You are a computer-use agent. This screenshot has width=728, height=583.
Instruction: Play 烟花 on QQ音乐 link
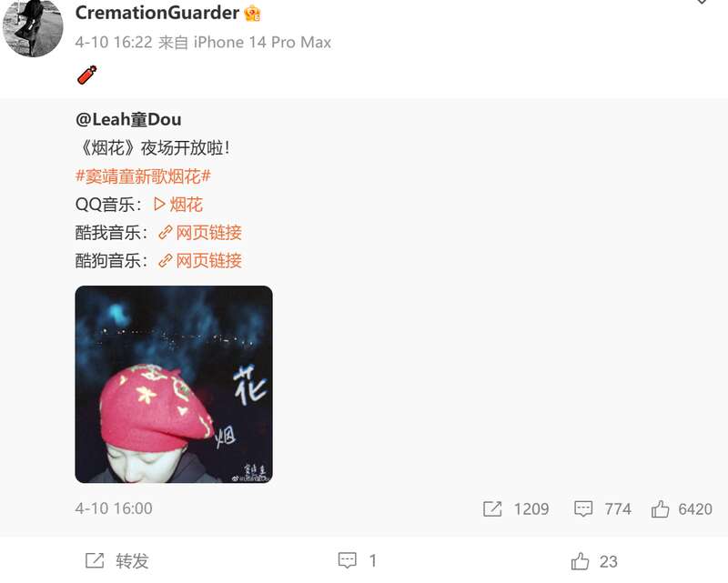[178, 205]
